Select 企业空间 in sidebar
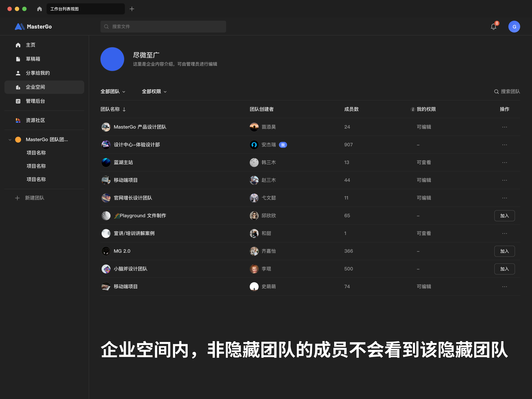This screenshot has height=399, width=532. pos(44,87)
